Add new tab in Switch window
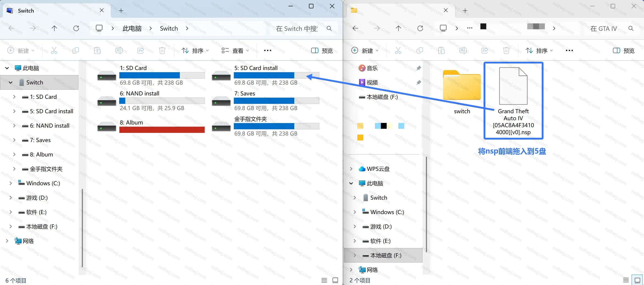 coord(121,11)
